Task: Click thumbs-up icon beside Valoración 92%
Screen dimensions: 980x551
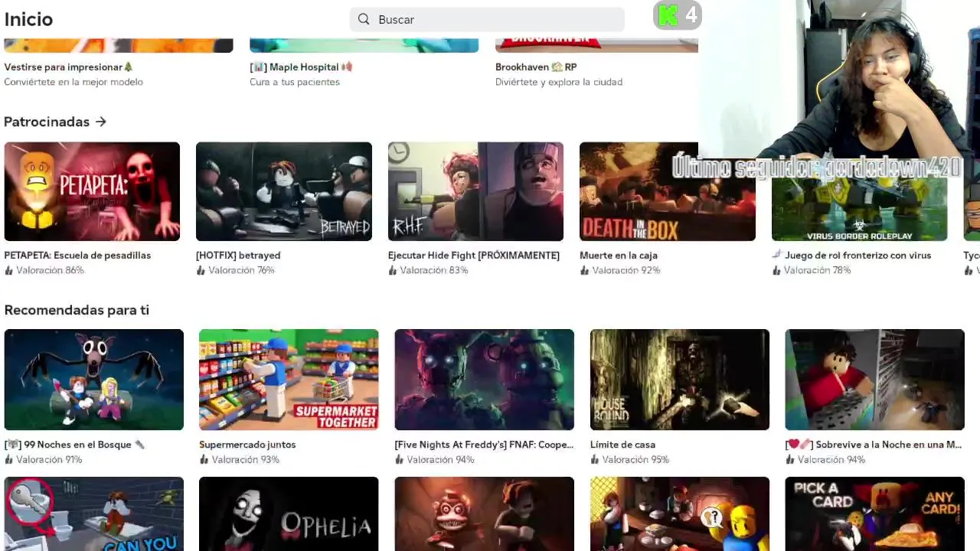Action: (585, 270)
